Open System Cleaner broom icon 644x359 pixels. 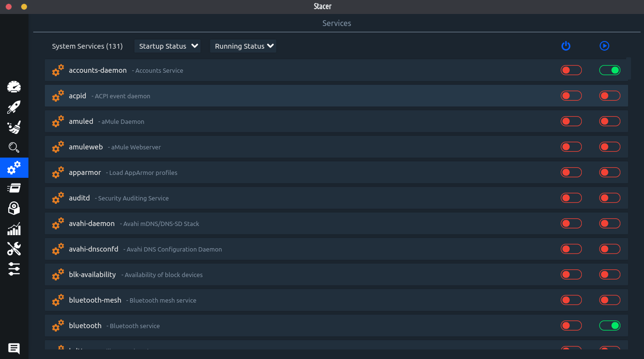pyautogui.click(x=14, y=127)
